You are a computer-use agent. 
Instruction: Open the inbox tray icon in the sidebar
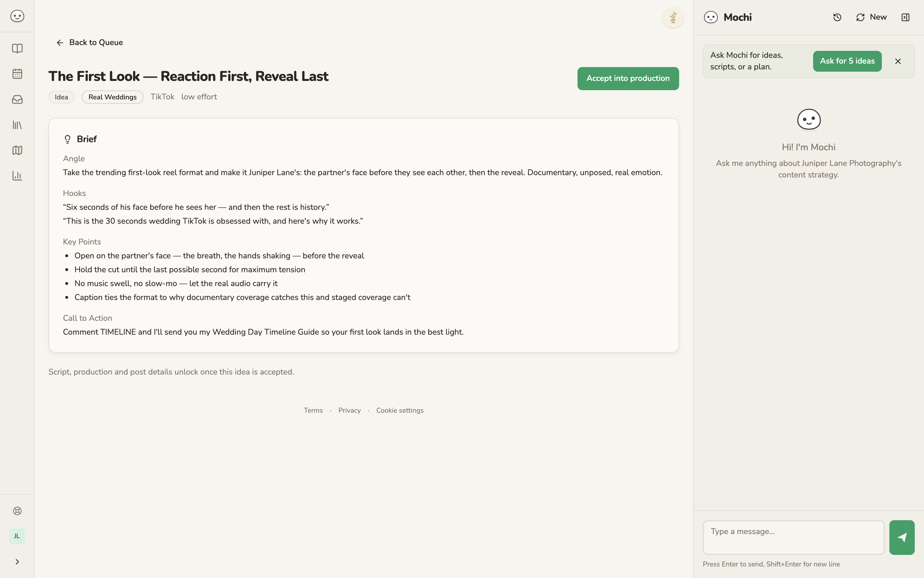click(17, 99)
